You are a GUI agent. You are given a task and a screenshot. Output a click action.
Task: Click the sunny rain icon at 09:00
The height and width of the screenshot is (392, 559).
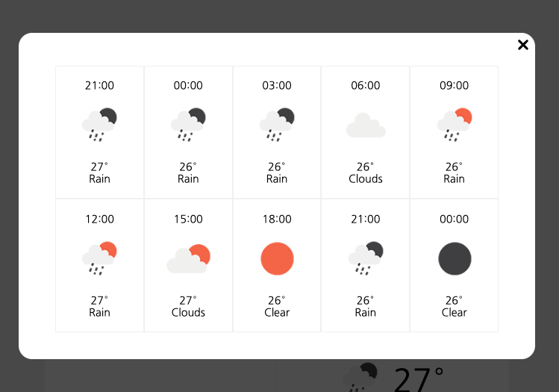pos(455,125)
